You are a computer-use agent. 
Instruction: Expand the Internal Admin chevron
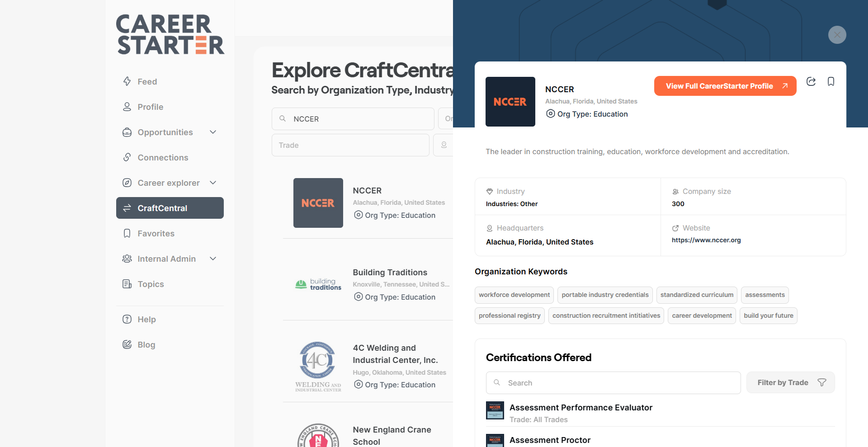click(213, 259)
